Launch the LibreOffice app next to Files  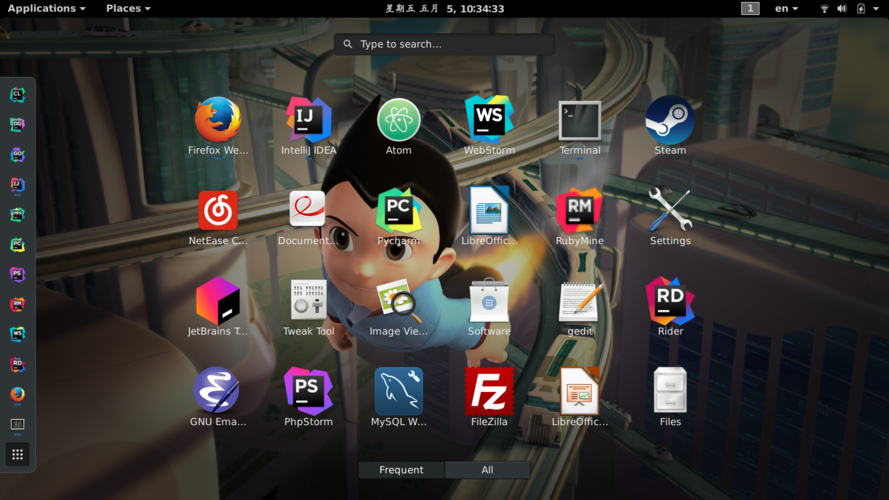(x=579, y=391)
